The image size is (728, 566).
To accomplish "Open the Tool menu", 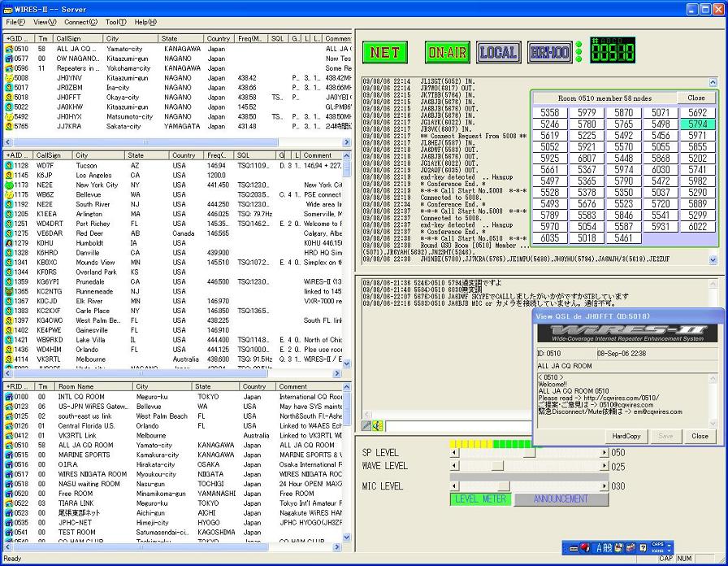I will point(115,22).
